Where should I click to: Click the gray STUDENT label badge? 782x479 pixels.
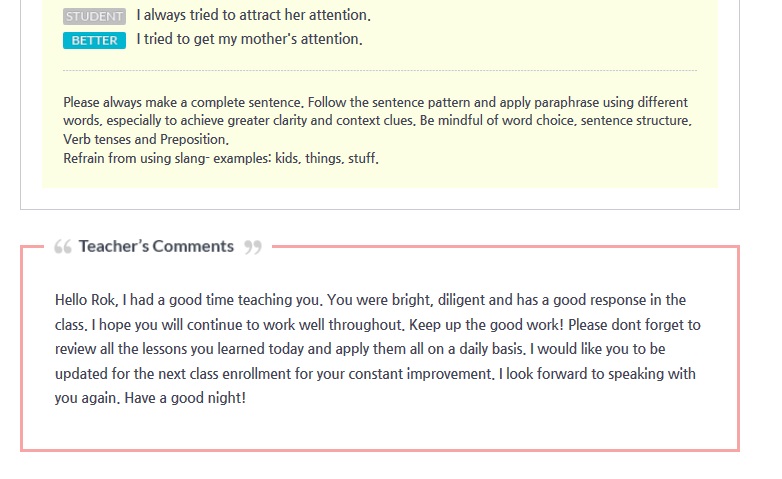coord(94,16)
